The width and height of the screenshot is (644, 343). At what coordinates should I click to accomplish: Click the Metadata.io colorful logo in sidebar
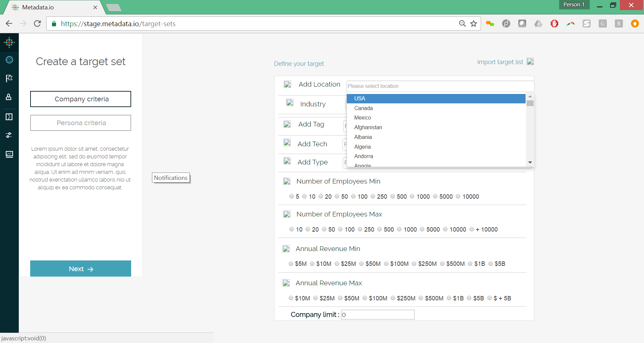coord(9,42)
